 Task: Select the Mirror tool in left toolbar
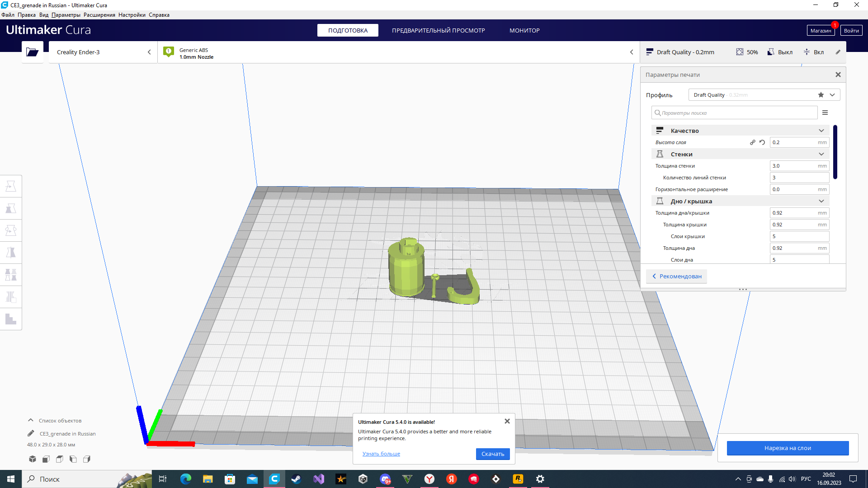[11, 253]
